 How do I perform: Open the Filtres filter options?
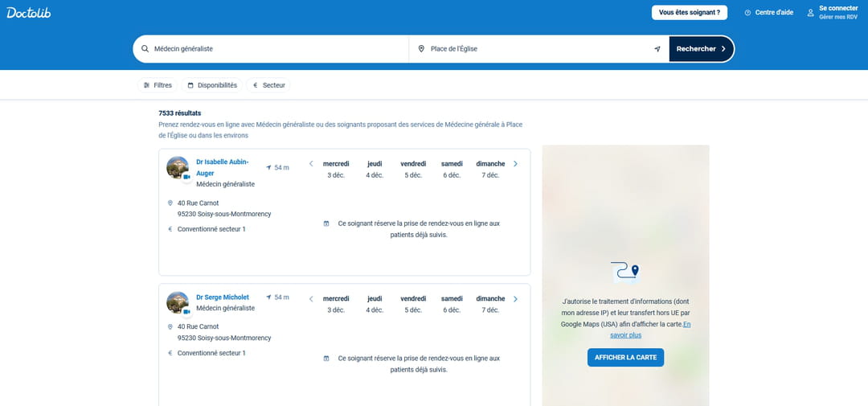coord(158,85)
